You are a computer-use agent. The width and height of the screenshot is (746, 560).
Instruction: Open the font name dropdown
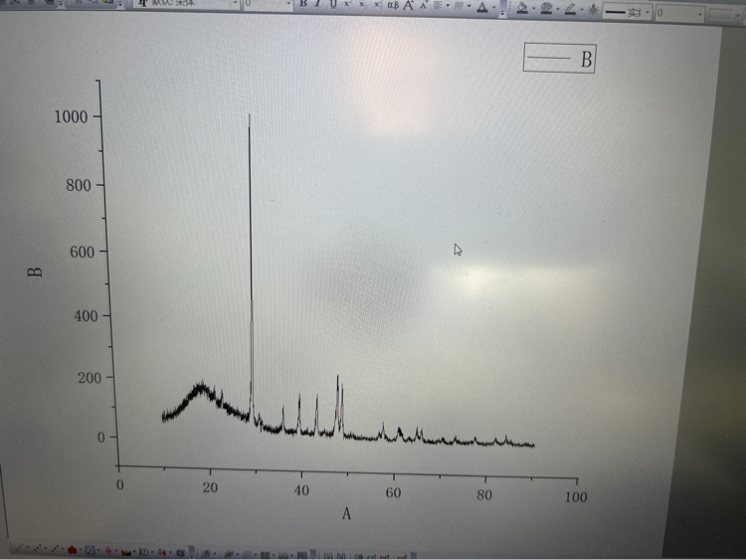(x=235, y=5)
